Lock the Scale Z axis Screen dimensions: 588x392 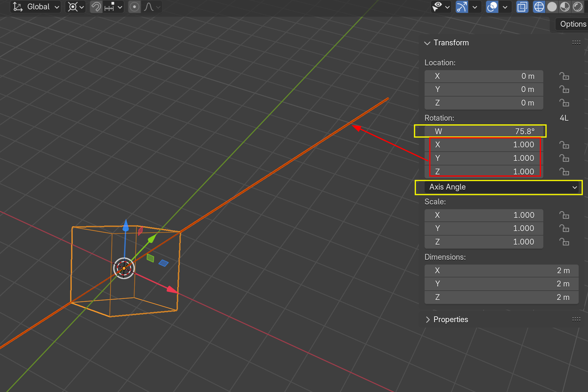click(565, 242)
